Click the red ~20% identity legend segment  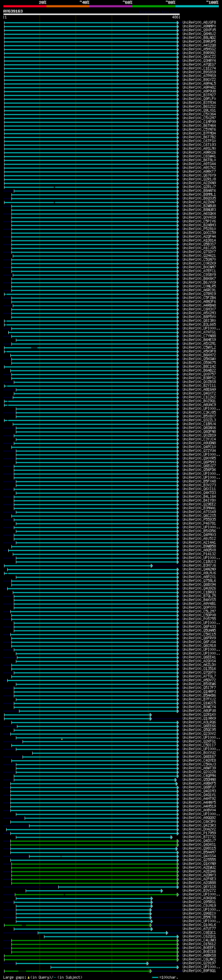tap(25, 6)
